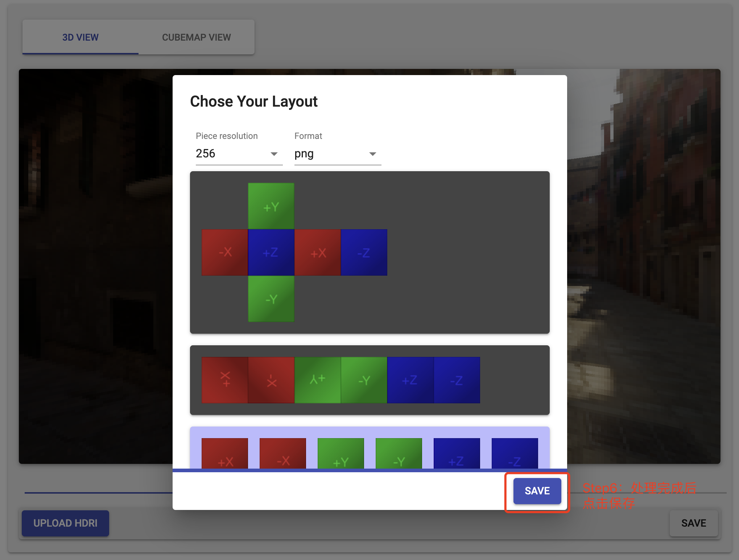Viewport: 739px width, 560px height.
Task: Click the +X face in cross layout
Action: [317, 252]
